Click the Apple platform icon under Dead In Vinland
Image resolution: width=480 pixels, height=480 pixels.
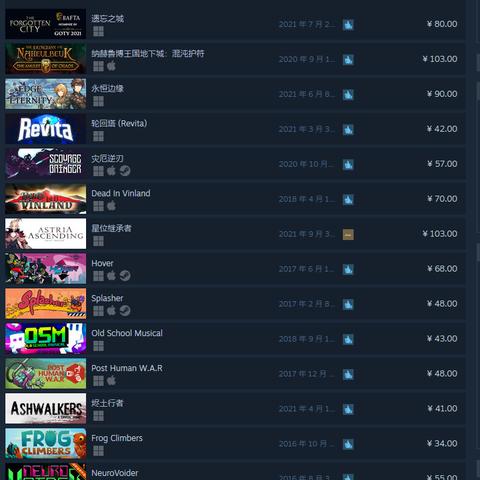111,206
